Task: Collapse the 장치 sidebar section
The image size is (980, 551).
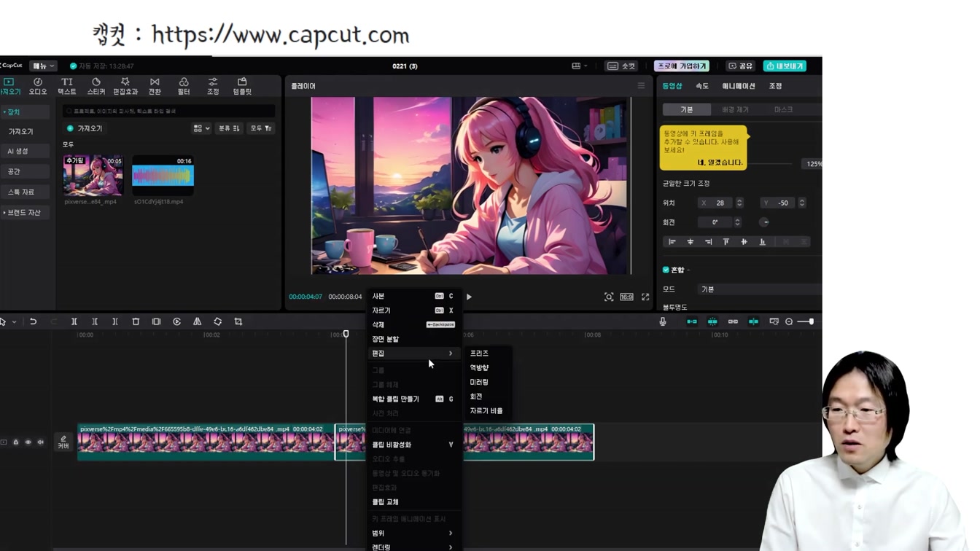Action: click(x=25, y=112)
